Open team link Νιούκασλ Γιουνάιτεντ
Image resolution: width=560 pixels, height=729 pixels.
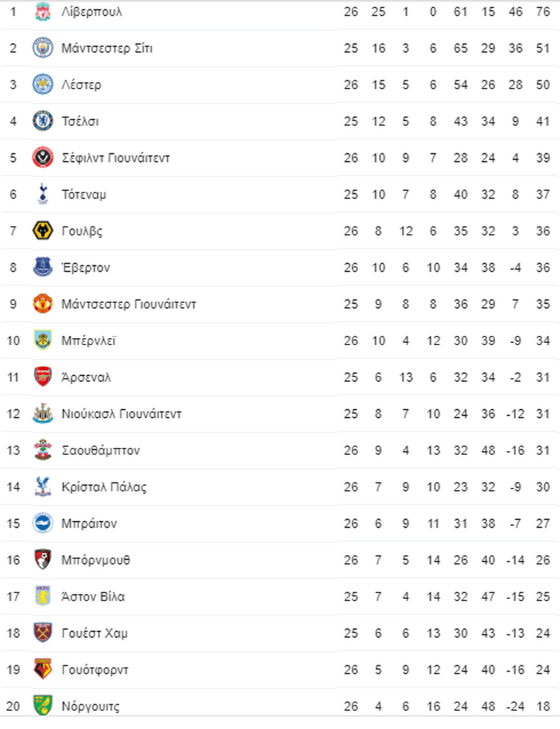[x=121, y=414]
